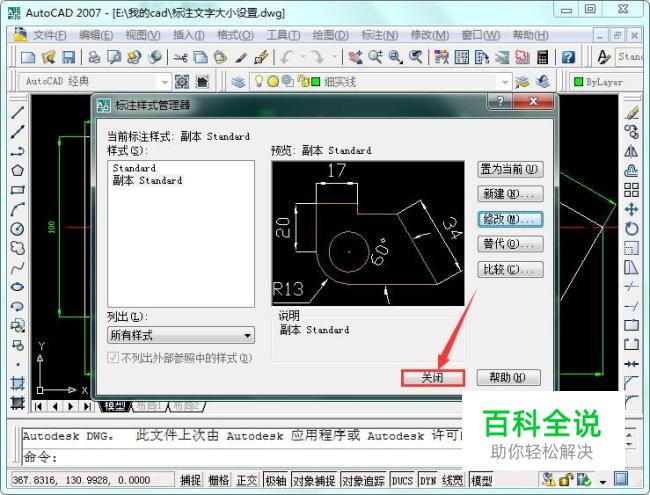Toggle 对象捕捉 object snap

point(314,480)
